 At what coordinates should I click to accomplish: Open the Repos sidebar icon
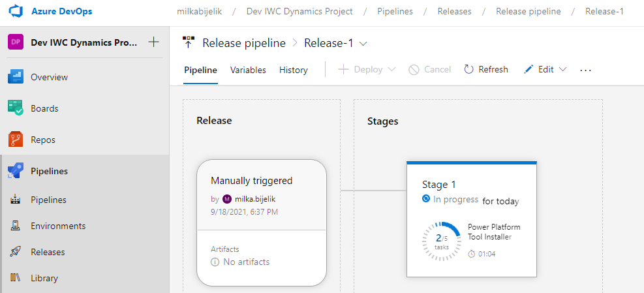(16, 140)
